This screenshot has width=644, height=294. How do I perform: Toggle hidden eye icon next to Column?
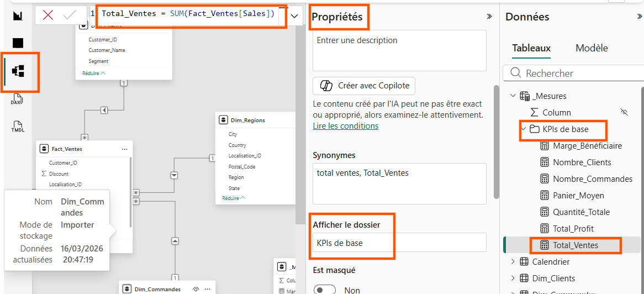(624, 112)
